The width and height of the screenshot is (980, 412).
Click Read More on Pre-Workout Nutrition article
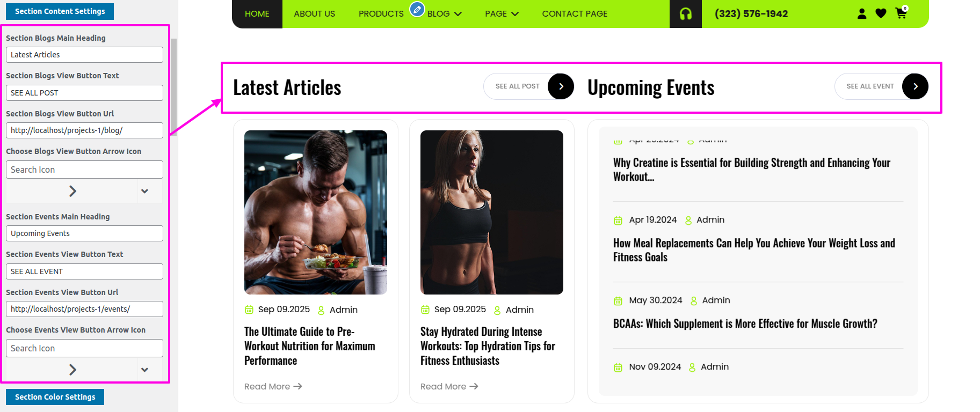point(273,386)
